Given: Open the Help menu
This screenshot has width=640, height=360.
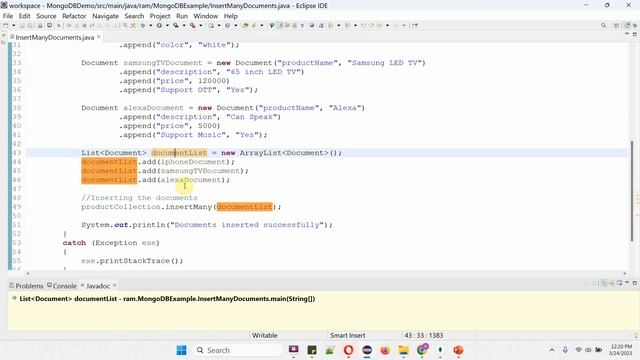Looking at the screenshot, I should pyautogui.click(x=231, y=16).
